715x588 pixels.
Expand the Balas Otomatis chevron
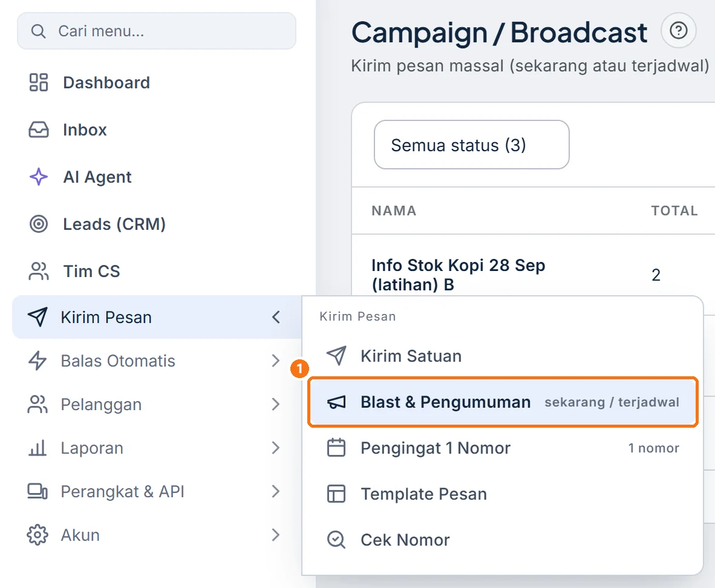point(276,361)
